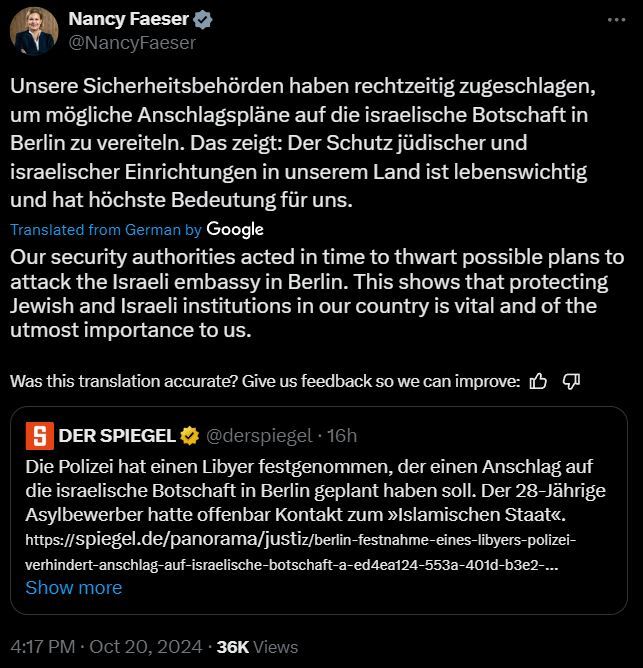Click the thumbs down translation feedback icon
This screenshot has height=668, width=643.
point(571,381)
